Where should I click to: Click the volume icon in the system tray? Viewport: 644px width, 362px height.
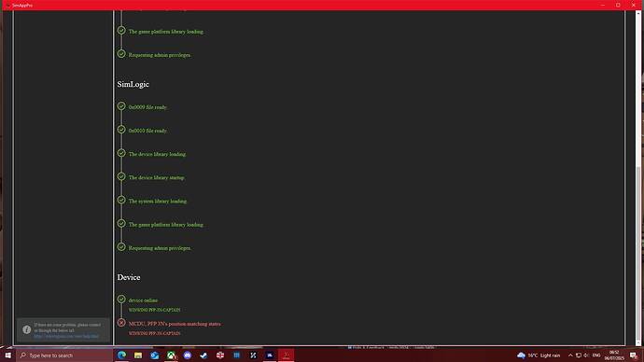(x=586, y=355)
